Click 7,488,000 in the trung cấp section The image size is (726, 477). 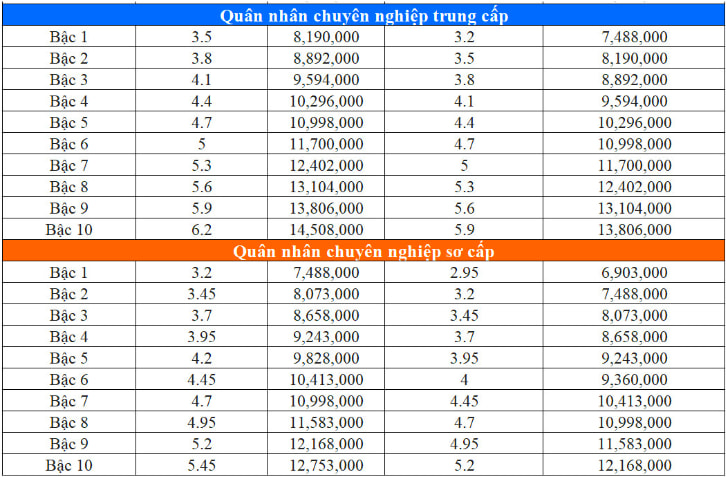click(x=634, y=37)
